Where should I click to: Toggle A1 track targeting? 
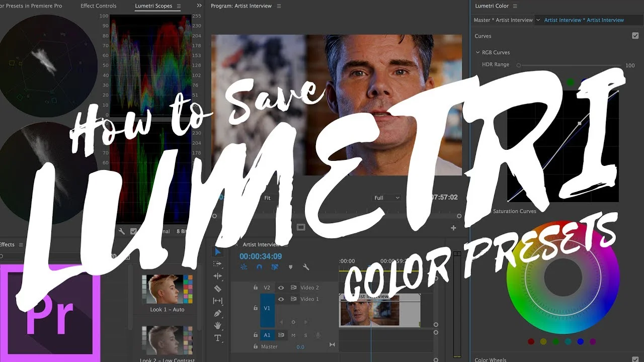click(x=267, y=335)
